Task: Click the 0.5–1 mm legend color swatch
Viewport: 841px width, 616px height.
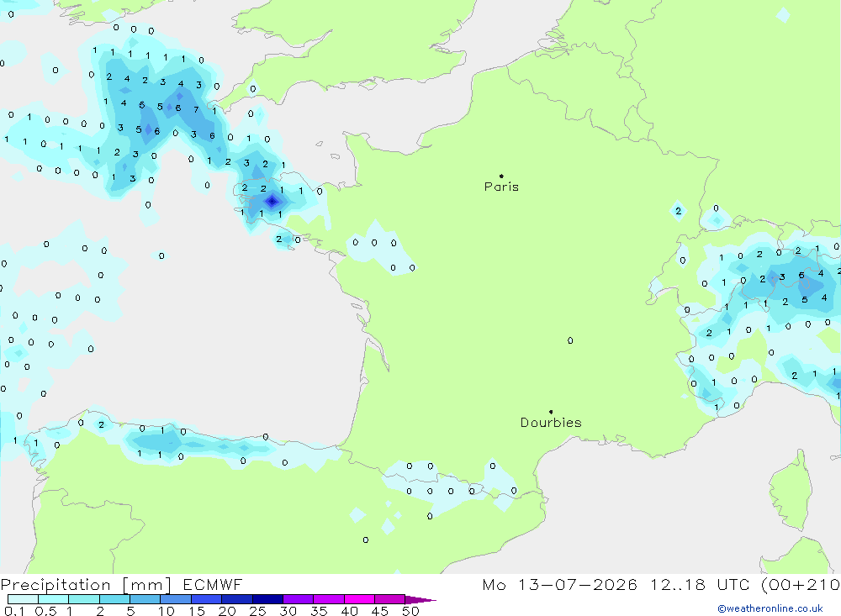Action: (53, 599)
